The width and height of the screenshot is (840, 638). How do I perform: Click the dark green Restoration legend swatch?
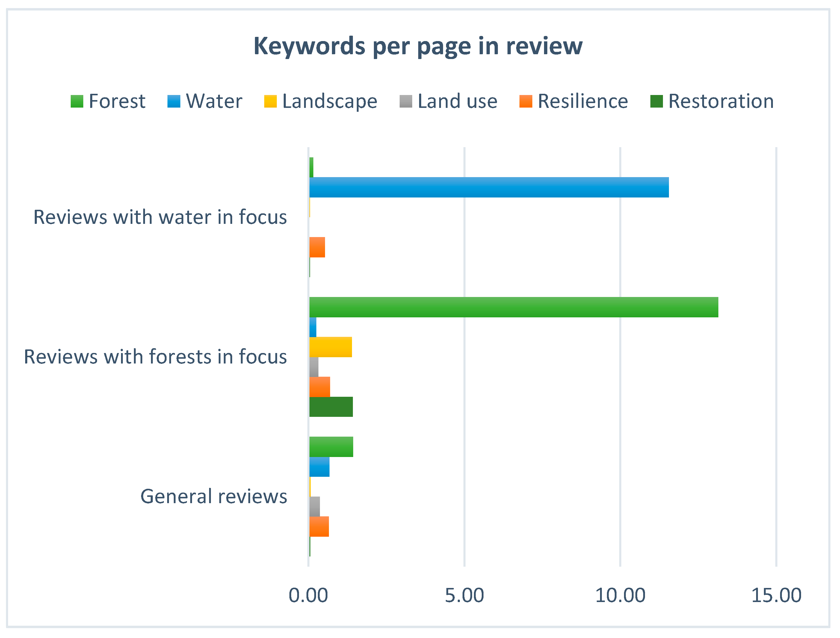click(656, 101)
